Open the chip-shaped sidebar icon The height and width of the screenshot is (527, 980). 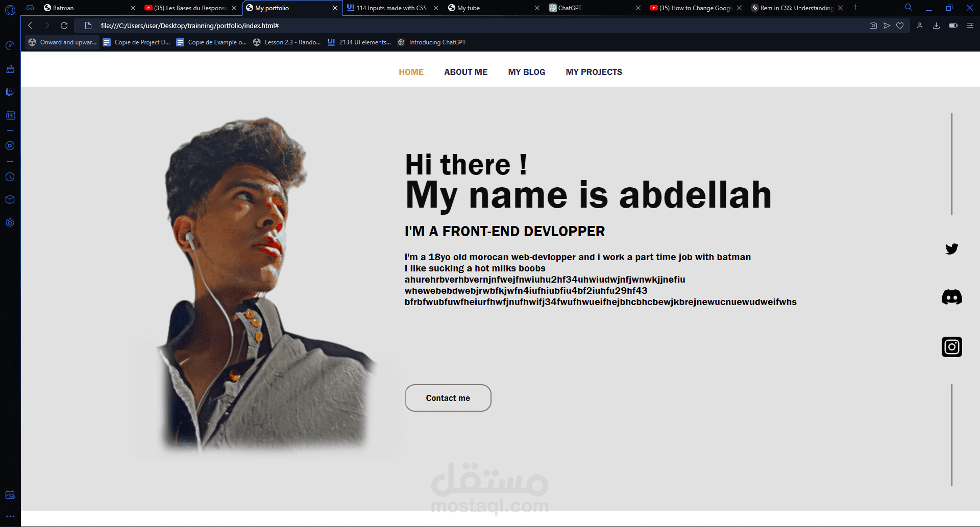tap(10, 115)
